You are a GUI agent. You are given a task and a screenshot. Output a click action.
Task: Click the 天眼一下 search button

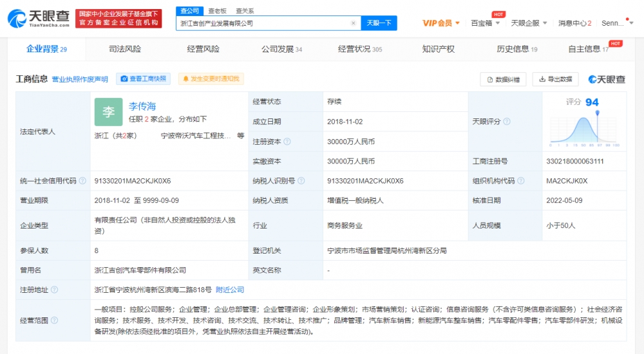coord(379,23)
